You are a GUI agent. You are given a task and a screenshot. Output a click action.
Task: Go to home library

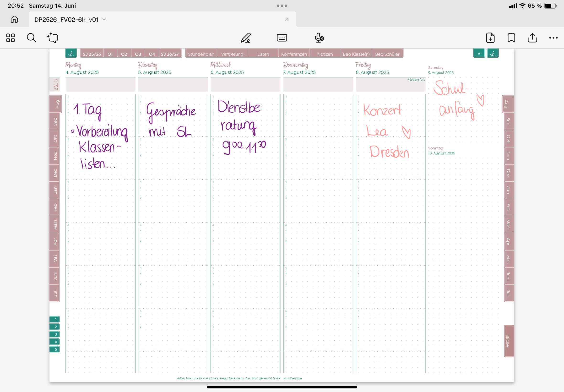click(14, 19)
